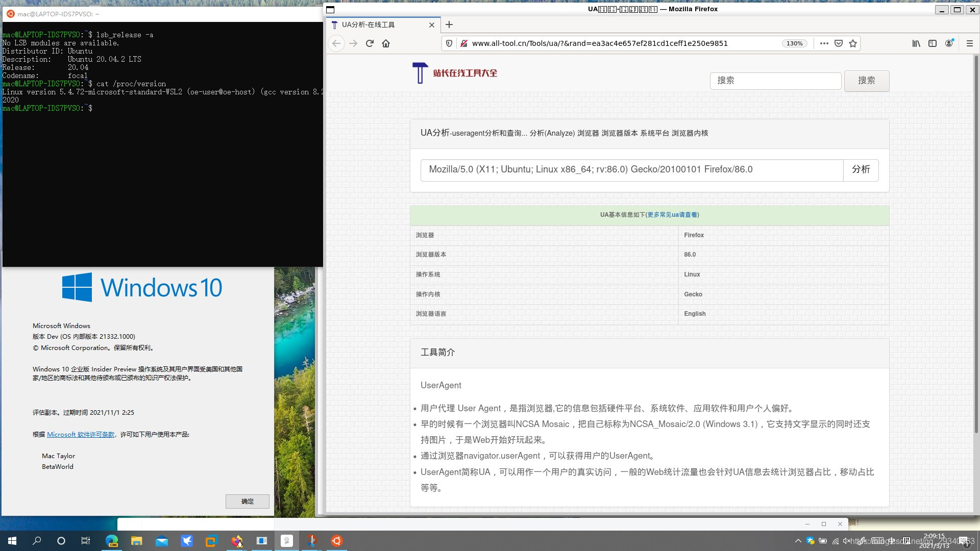This screenshot has width=980, height=551.
Task: Click the 站长在线工具大全 site logo
Action: click(x=454, y=73)
